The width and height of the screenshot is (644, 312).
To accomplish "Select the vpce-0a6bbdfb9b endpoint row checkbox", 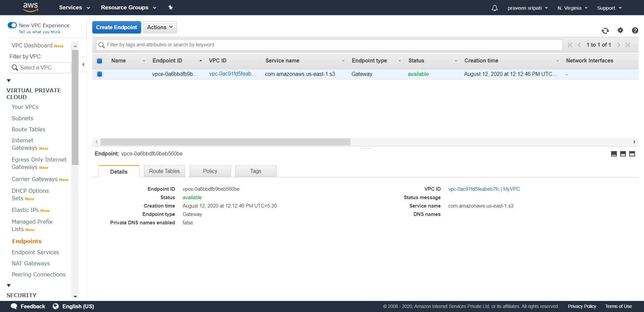I will pos(99,74).
